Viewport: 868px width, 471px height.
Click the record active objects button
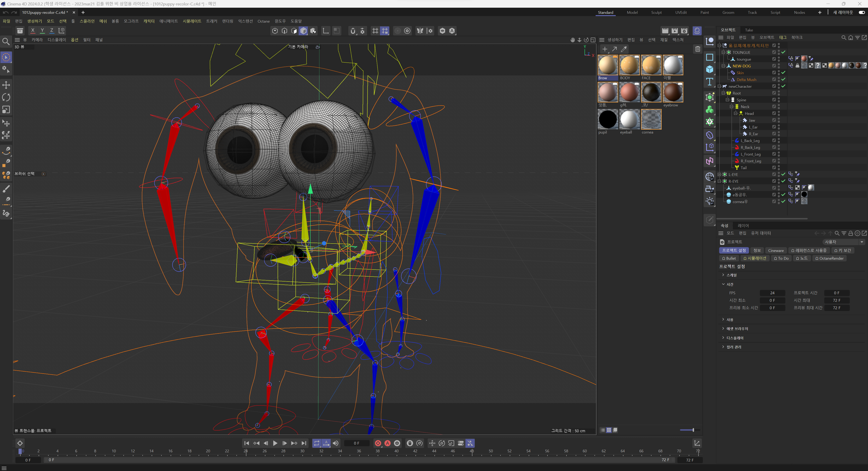tap(378, 443)
